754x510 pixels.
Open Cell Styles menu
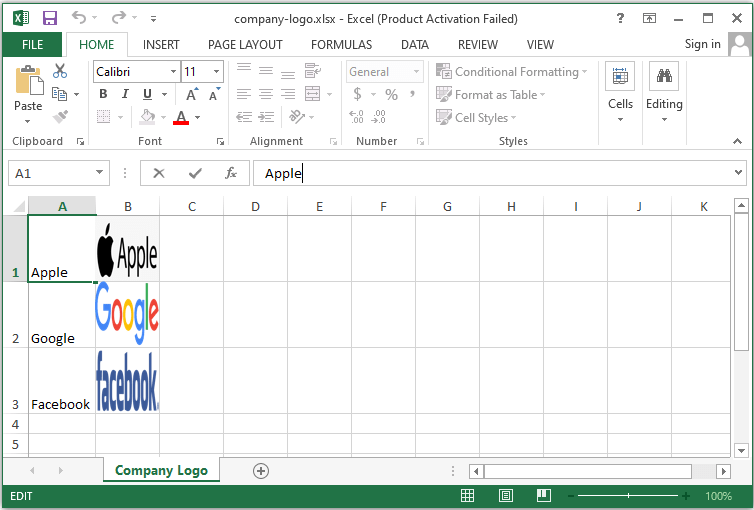click(476, 117)
